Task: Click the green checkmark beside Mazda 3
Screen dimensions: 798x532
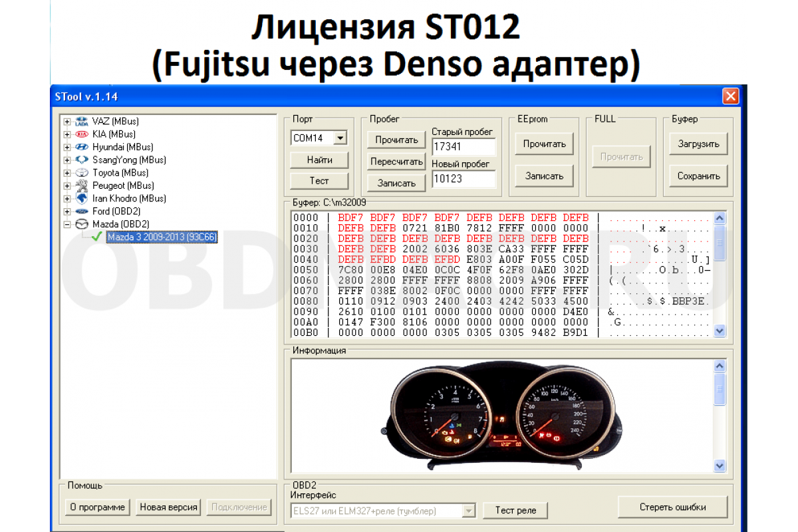Action: pyautogui.click(x=97, y=237)
